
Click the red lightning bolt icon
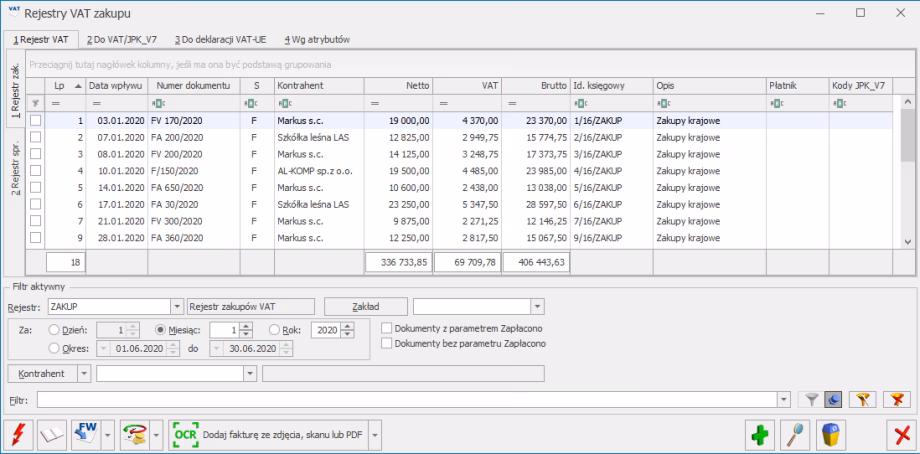click(x=18, y=436)
